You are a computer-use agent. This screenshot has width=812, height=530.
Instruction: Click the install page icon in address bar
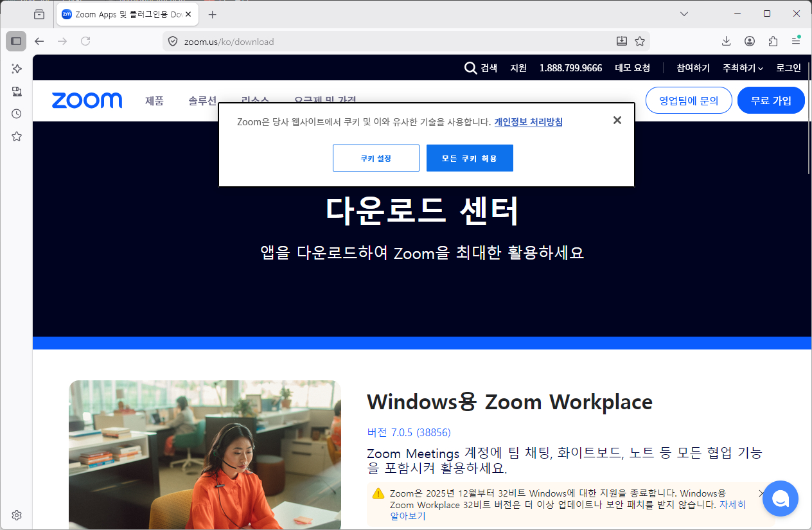pyautogui.click(x=621, y=41)
